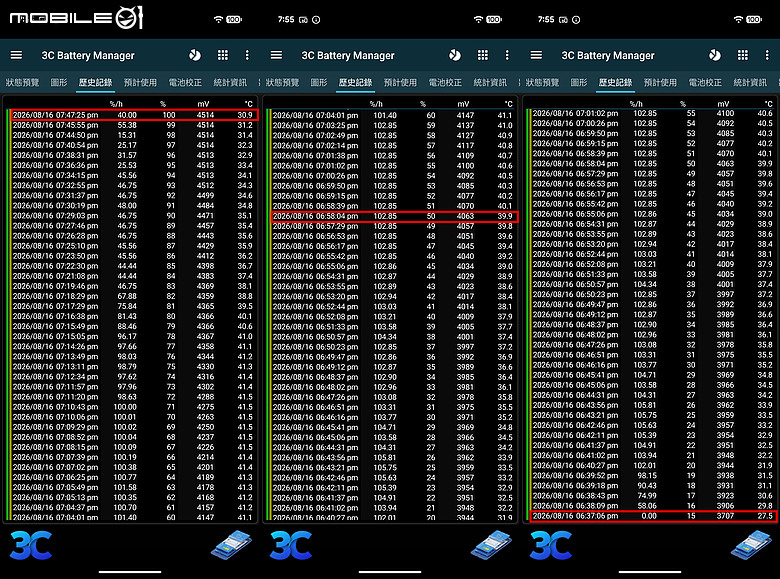The width and height of the screenshot is (780, 579).
Task: Select 06:50:57 pm row on the middle screen
Action: 393,337
